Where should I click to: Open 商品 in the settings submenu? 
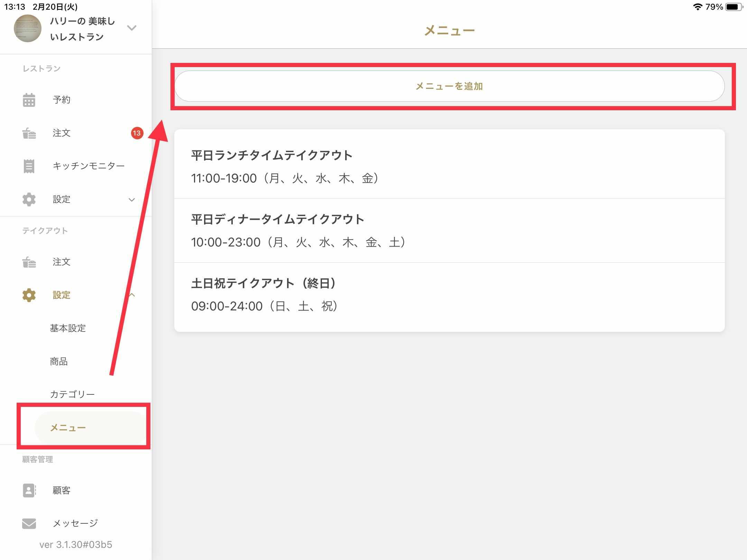[x=59, y=361]
